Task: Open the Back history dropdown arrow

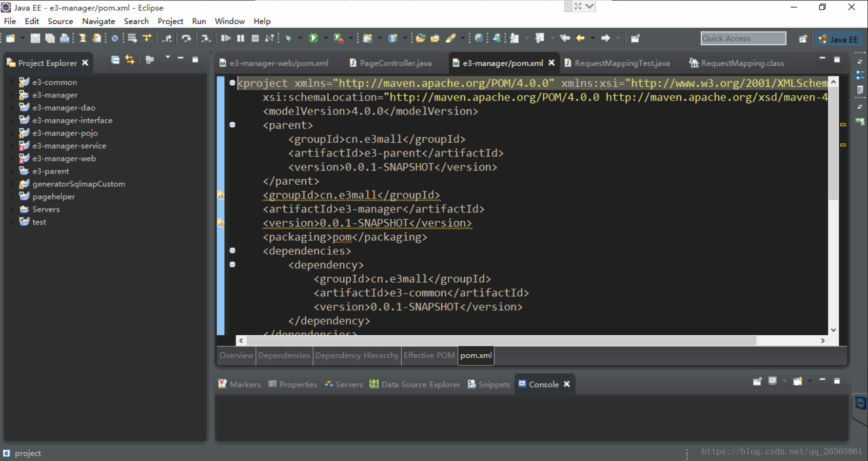Action: click(x=592, y=38)
